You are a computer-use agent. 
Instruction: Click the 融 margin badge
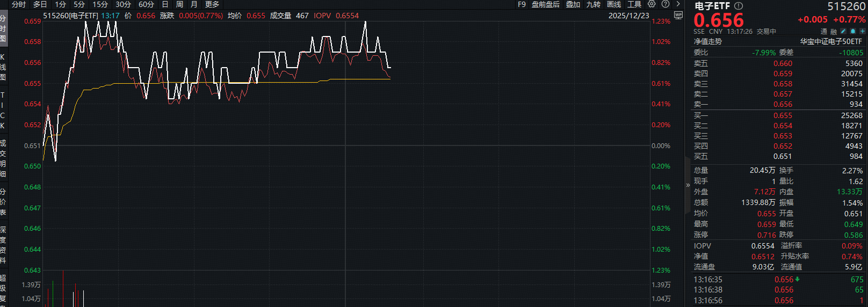834,32
